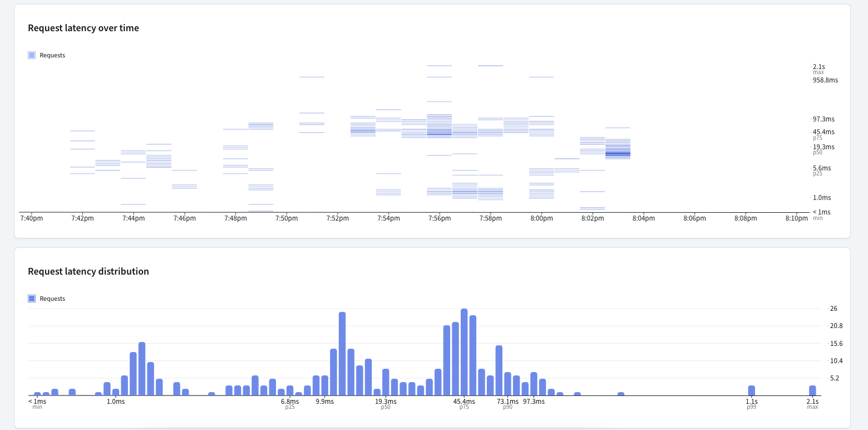Viewport: 868px width, 430px height.
Task: Click the rightmost histogram bar at 2.1s
Action: (812, 389)
